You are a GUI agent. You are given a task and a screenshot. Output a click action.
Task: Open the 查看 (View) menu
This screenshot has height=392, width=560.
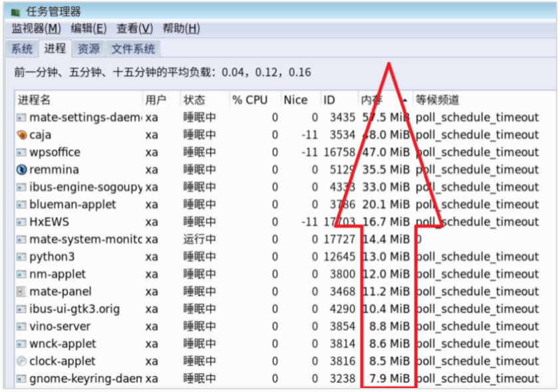[x=134, y=29]
